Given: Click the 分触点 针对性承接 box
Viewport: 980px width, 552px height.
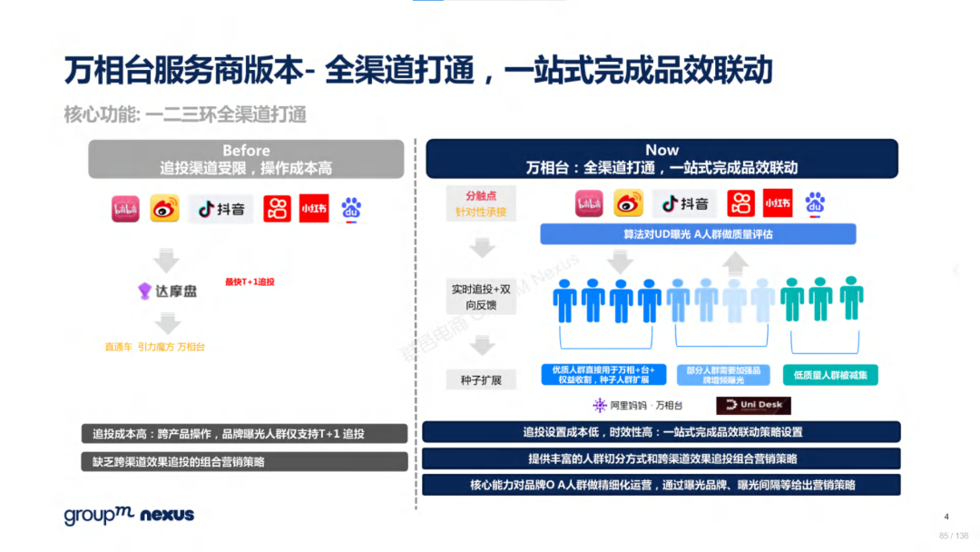Looking at the screenshot, I should tap(481, 203).
